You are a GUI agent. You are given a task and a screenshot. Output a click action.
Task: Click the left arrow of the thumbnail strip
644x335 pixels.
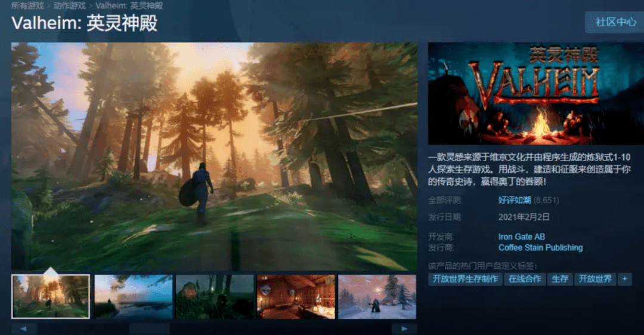pos(24,328)
